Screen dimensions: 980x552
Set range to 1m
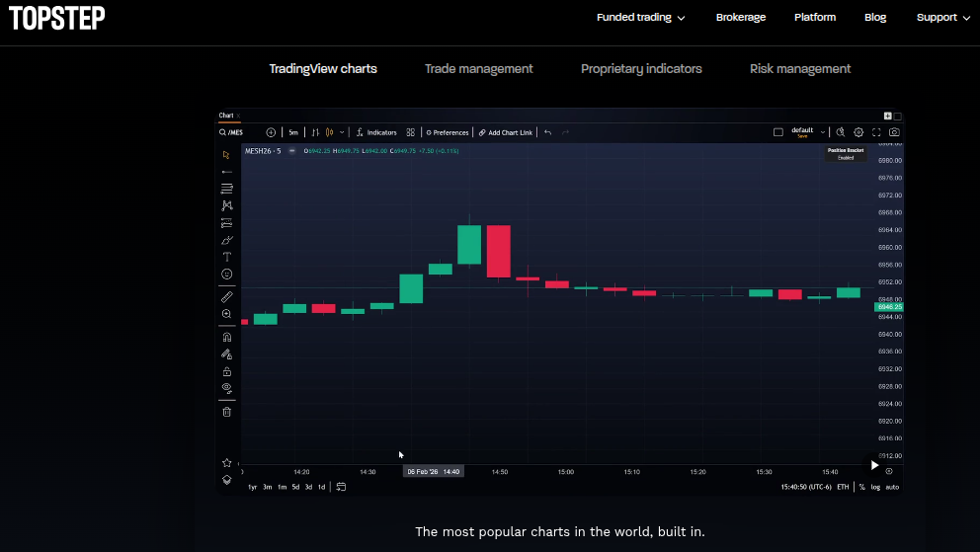(282, 487)
